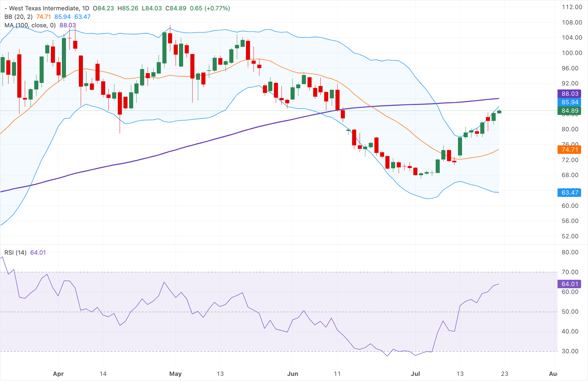Click the 88.03 moving average price tag
Viewport: 588px width, 384px height.
point(569,94)
